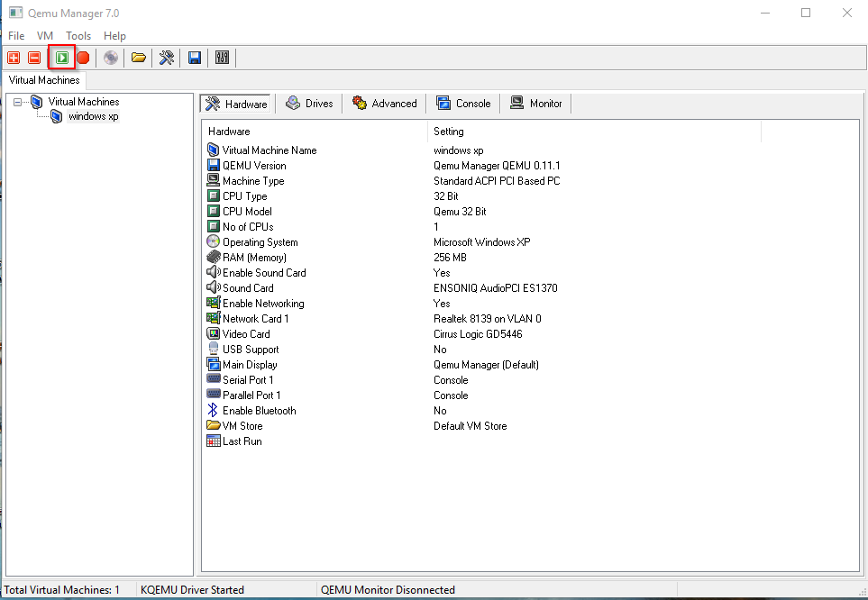This screenshot has height=600, width=868.
Task: Click 'Total Virtual Machines: 1' status text
Action: [62, 589]
